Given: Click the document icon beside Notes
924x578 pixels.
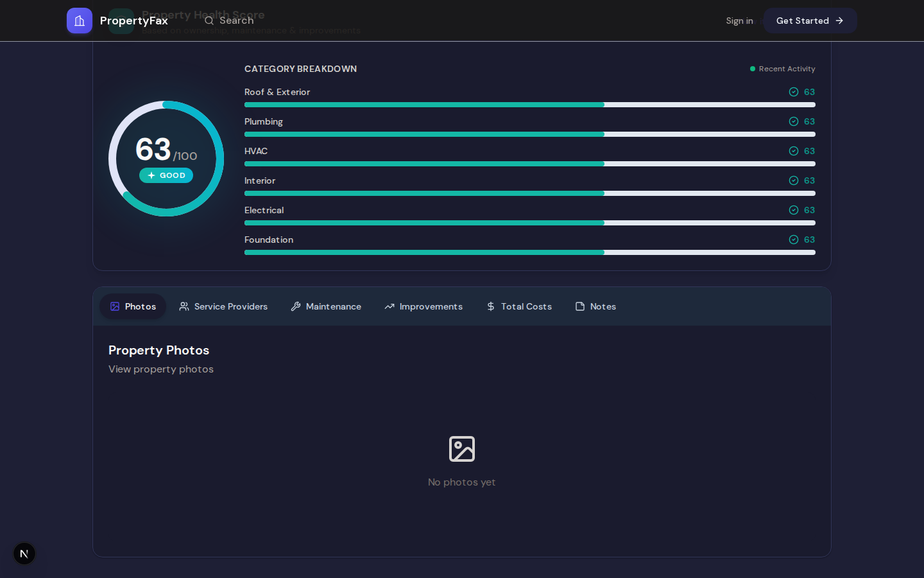Looking at the screenshot, I should 579,306.
